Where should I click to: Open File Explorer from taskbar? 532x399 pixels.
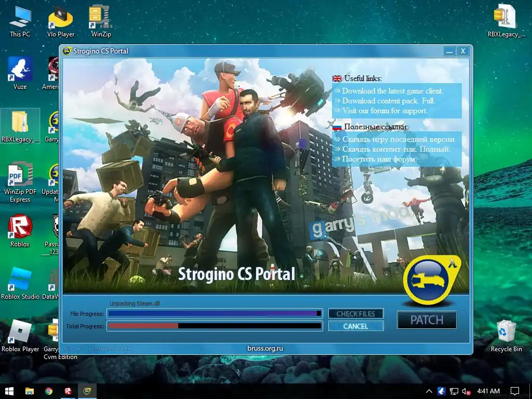[x=30, y=391]
